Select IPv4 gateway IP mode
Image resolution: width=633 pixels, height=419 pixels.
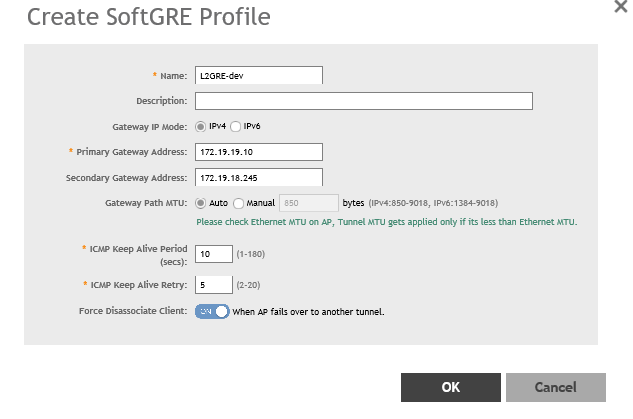point(201,126)
